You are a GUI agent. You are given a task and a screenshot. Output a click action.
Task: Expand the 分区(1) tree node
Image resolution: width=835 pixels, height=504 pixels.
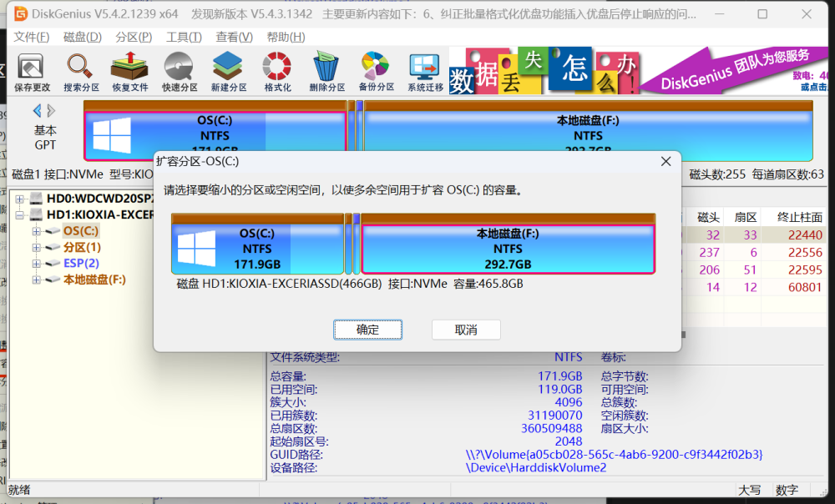pyautogui.click(x=36, y=248)
